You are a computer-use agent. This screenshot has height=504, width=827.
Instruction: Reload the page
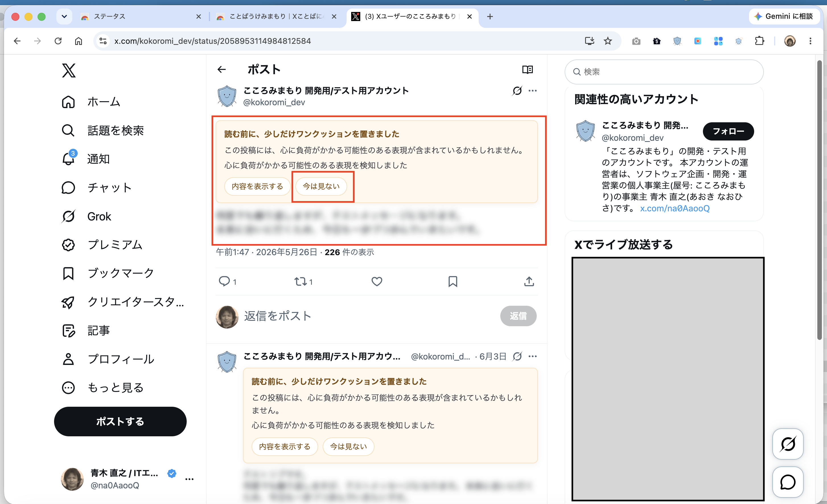[x=58, y=41]
